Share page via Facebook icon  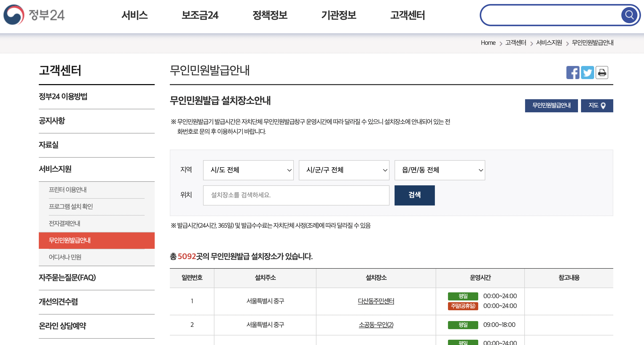pos(573,73)
